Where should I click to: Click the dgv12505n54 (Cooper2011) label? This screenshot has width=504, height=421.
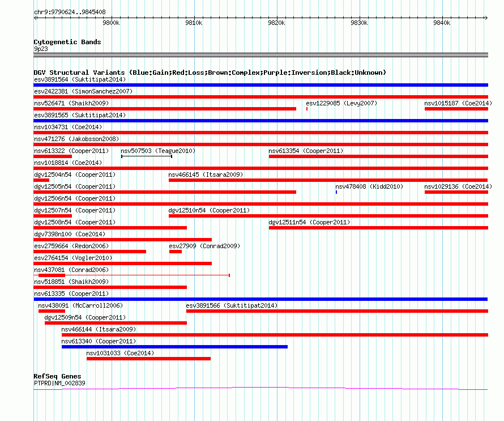tap(75, 186)
